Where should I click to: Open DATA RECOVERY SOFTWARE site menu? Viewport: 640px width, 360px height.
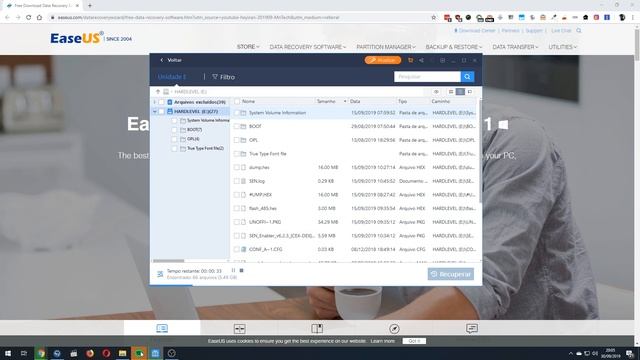[x=307, y=47]
